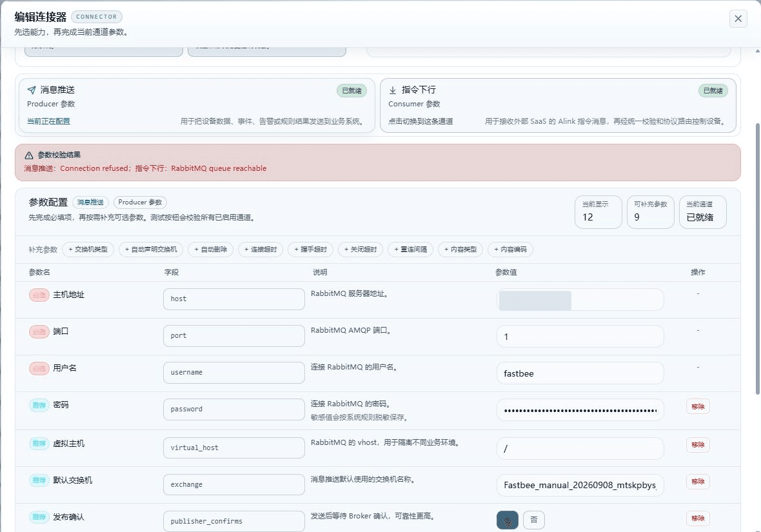Click the 参数值 column header
The width and height of the screenshot is (761, 532).
(x=506, y=272)
